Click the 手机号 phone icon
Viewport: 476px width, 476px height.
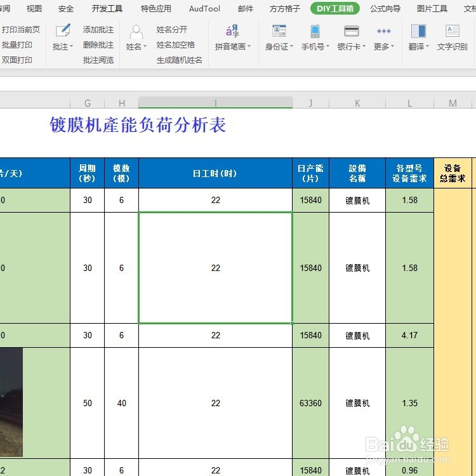click(x=315, y=31)
